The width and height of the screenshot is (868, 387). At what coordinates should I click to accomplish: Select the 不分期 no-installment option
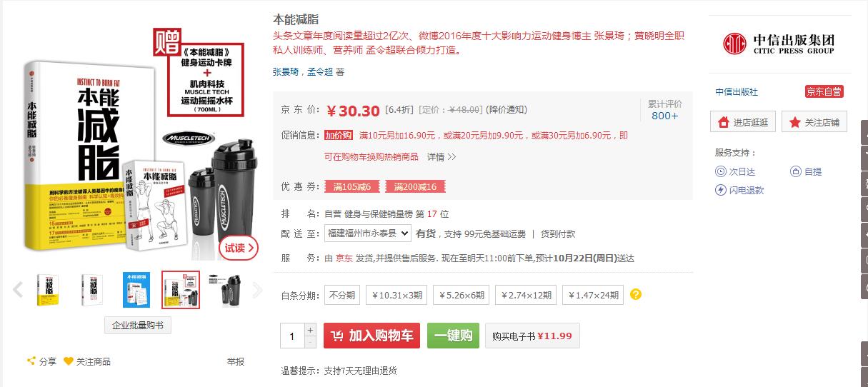(342, 295)
